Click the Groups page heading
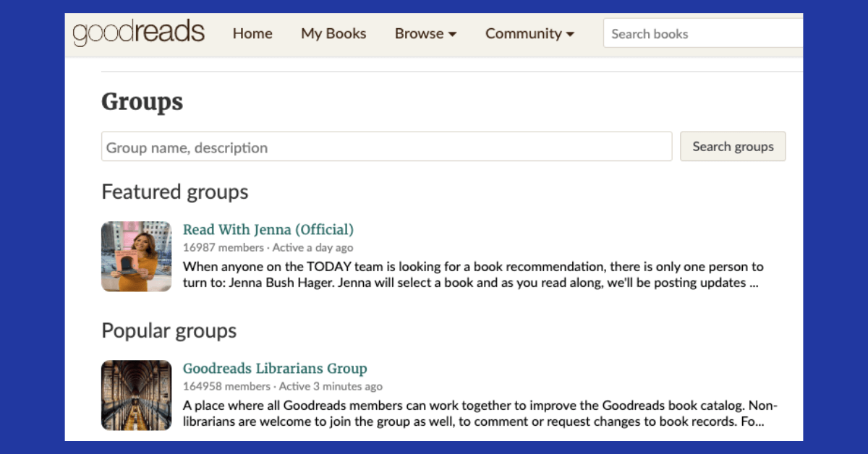Viewport: 868px width, 454px height. pos(140,102)
